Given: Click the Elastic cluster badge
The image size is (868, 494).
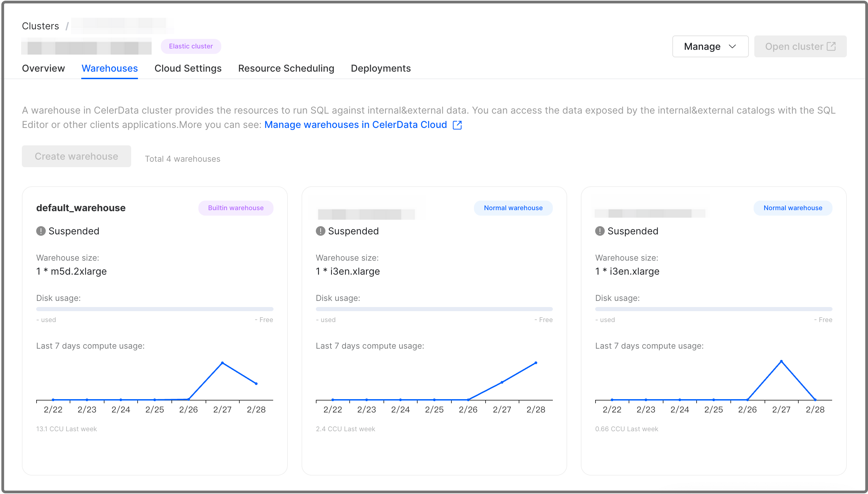Looking at the screenshot, I should pyautogui.click(x=191, y=46).
